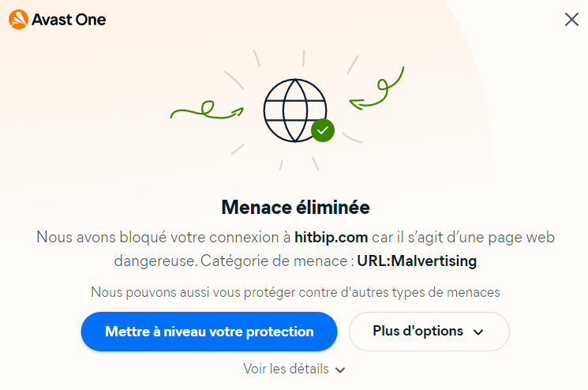
Task: Click the right green curly arrow
Action: click(376, 89)
